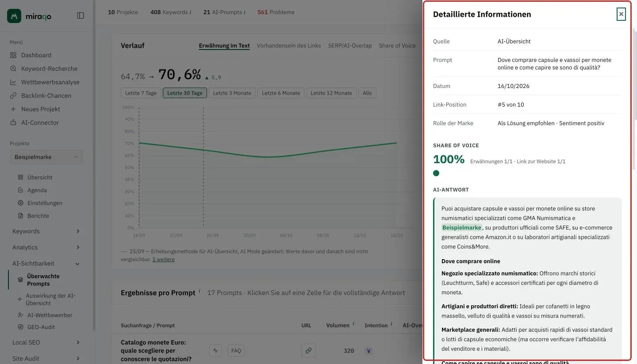The width and height of the screenshot is (637, 364).
Task: Click the info icon next to Intention header
Action: [391, 324]
